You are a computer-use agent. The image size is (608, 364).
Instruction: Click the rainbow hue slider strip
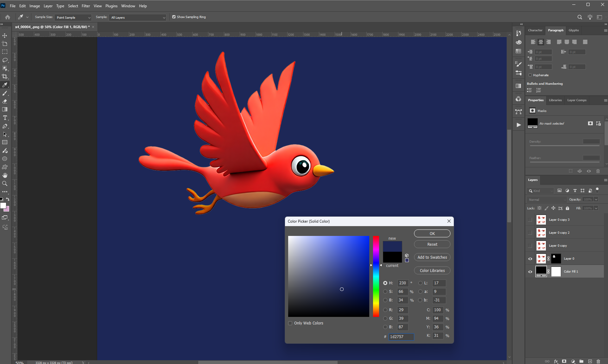(x=376, y=276)
